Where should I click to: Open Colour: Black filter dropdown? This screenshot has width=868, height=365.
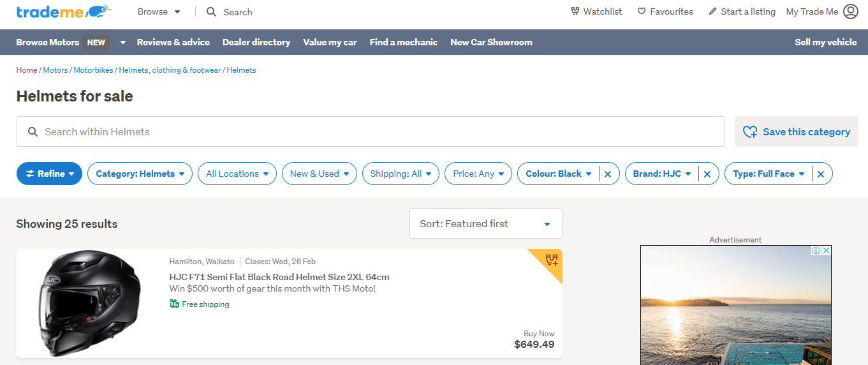click(x=558, y=174)
